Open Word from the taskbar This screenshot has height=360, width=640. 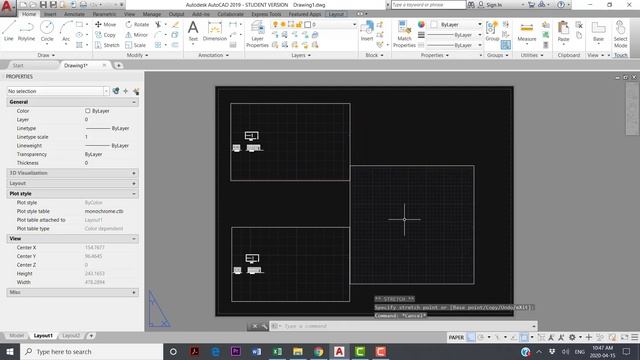point(256,351)
